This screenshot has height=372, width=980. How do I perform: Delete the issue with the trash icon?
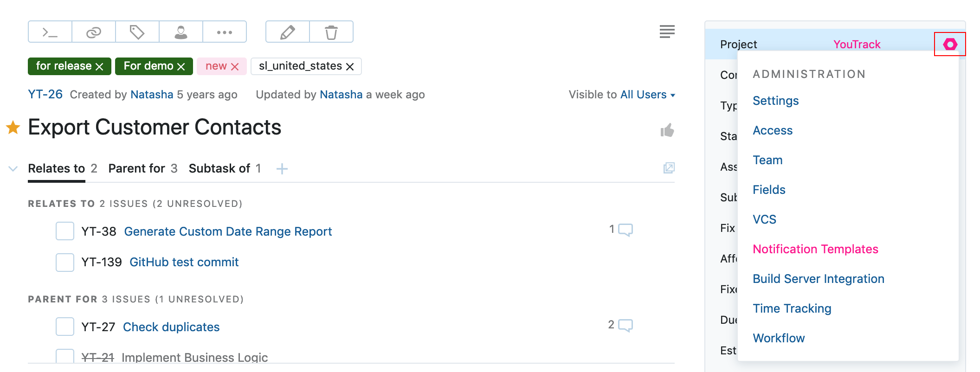pos(331,32)
